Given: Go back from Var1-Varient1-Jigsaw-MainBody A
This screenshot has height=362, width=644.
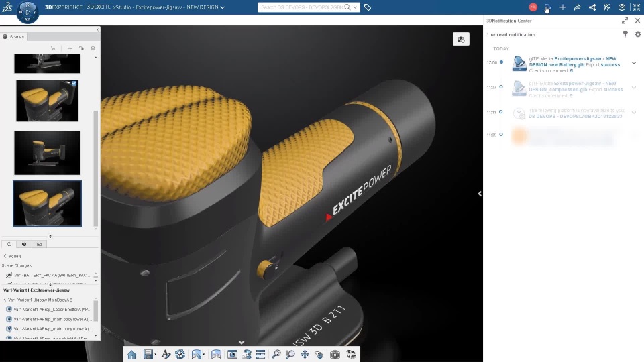Looking at the screenshot, I should pos(5,300).
